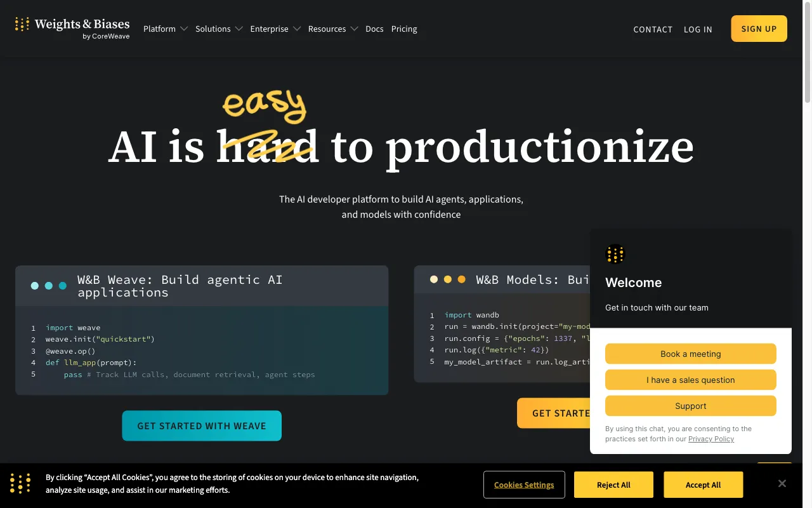
Task: Open the Pricing page
Action: click(404, 29)
